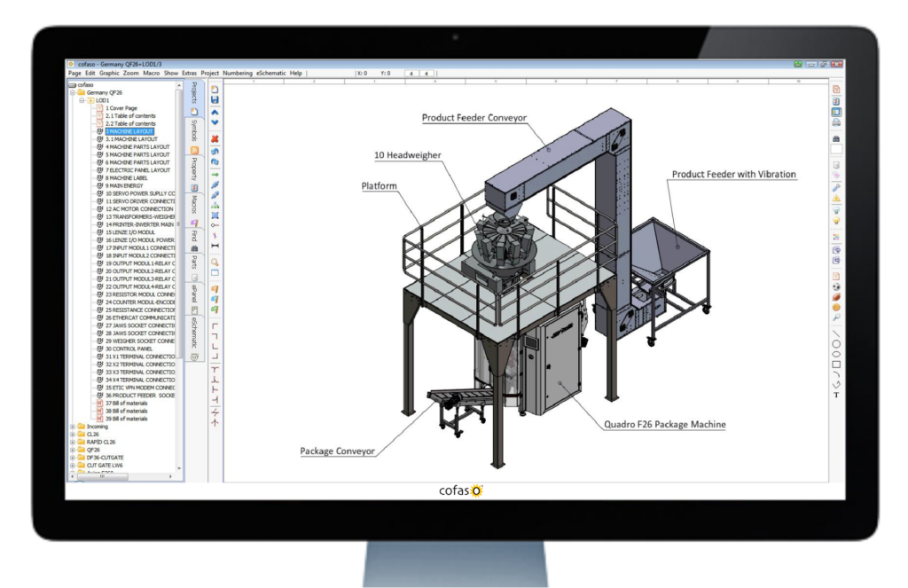Click the new page icon in left toolbar

coord(215,90)
